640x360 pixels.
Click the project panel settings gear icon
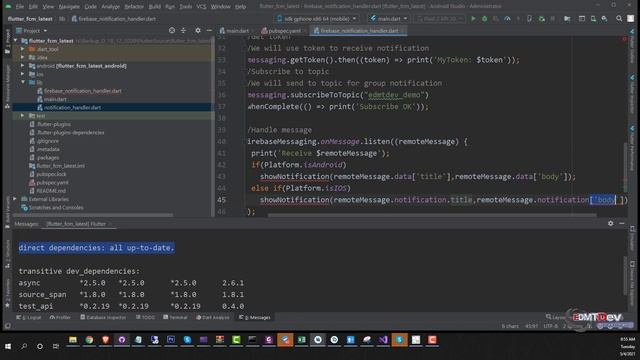(198, 31)
